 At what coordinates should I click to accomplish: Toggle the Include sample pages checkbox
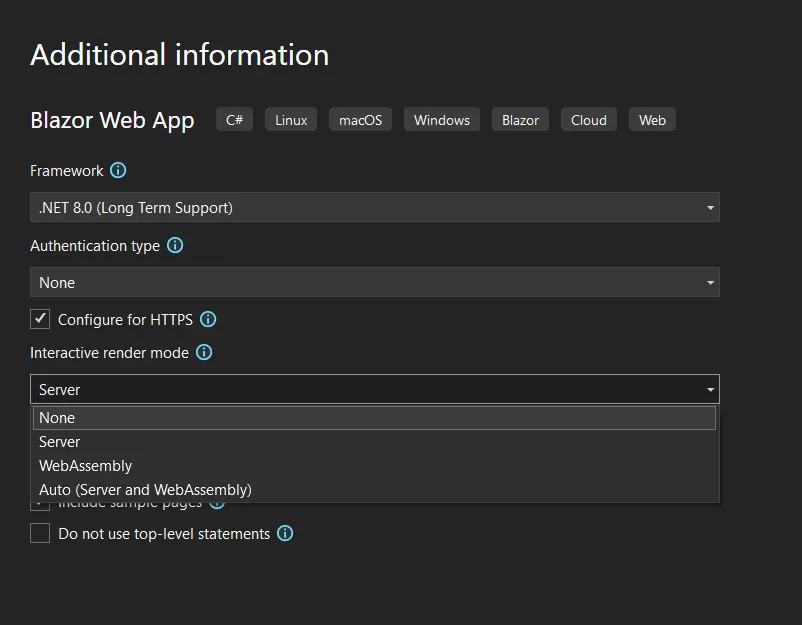coord(40,504)
